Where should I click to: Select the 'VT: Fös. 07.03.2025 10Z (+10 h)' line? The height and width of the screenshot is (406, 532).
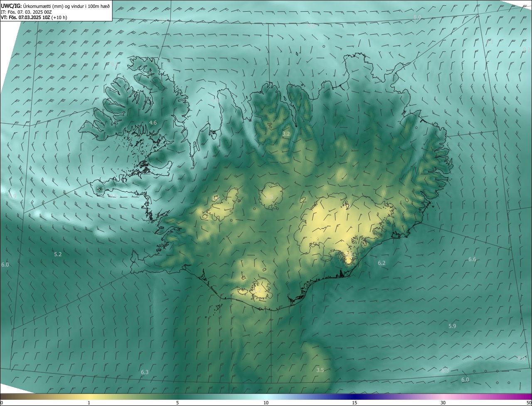pyautogui.click(x=34, y=17)
